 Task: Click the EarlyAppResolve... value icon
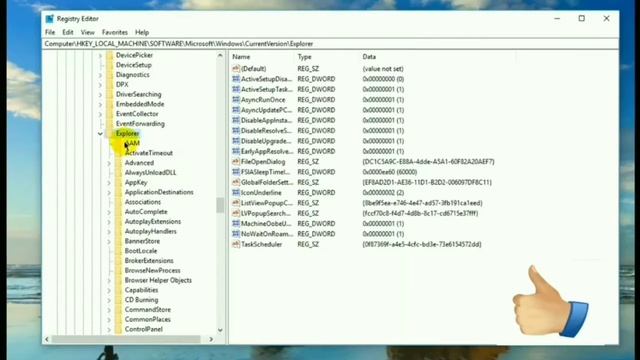(236, 151)
